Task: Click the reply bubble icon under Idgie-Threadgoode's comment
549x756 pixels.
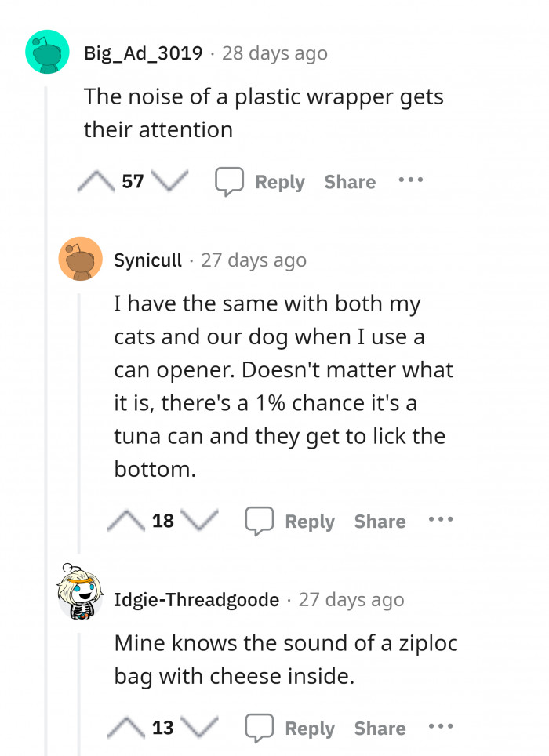Action: [260, 726]
